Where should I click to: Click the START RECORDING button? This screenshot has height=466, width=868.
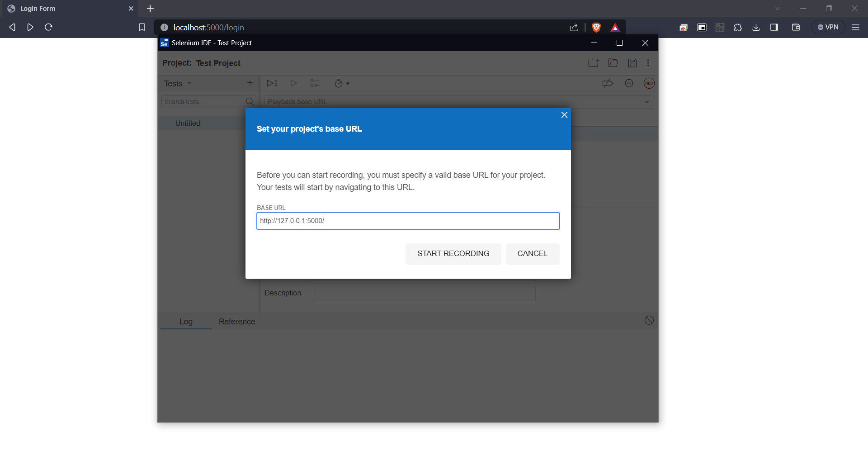(453, 254)
